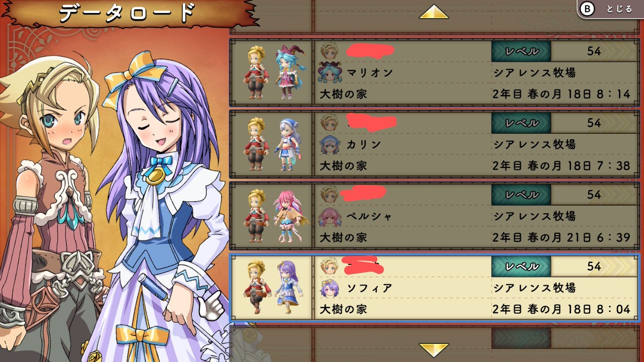This screenshot has width=644, height=362.
Task: Click Karin's face icon in second save
Action: 329,145
